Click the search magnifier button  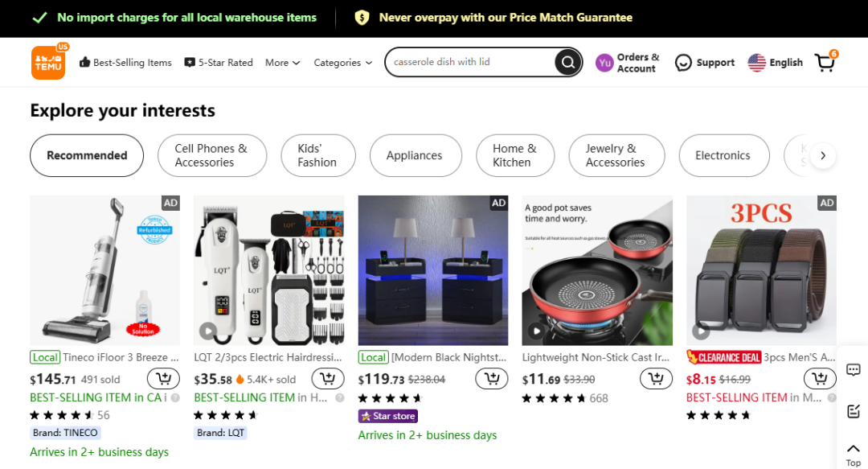(568, 62)
